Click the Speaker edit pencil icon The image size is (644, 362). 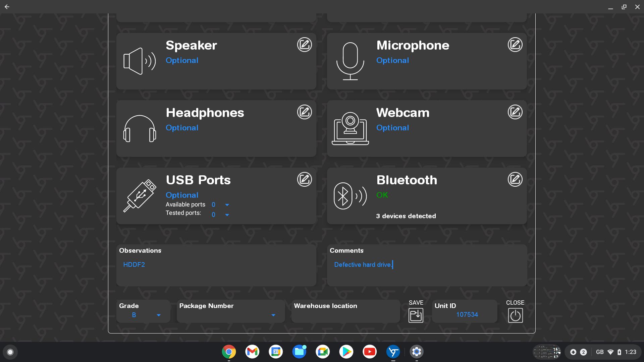(x=304, y=45)
